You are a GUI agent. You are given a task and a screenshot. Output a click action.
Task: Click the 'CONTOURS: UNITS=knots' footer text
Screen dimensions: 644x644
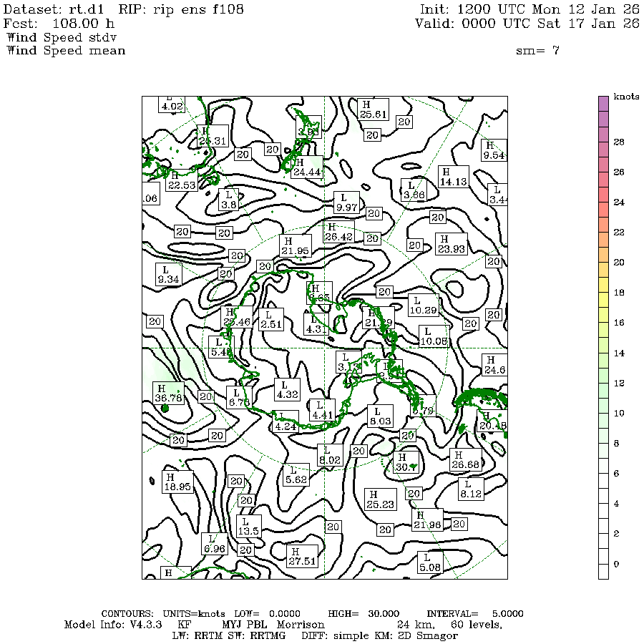coord(163,614)
